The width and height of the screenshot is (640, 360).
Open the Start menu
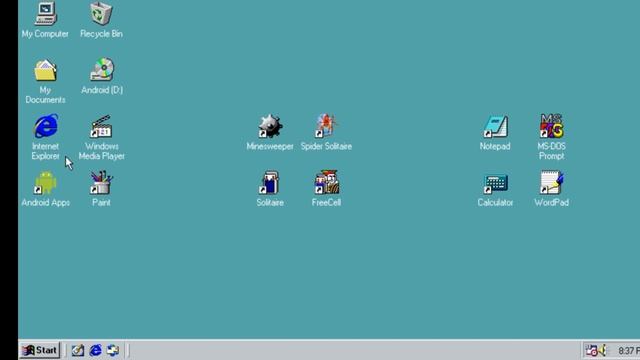point(40,350)
